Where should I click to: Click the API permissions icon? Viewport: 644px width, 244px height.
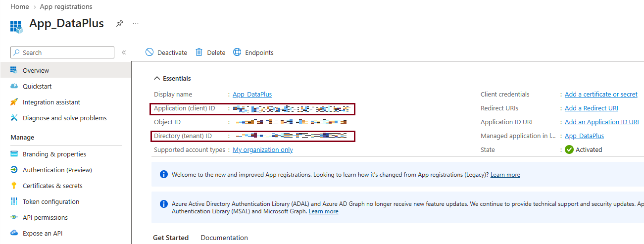click(x=14, y=217)
